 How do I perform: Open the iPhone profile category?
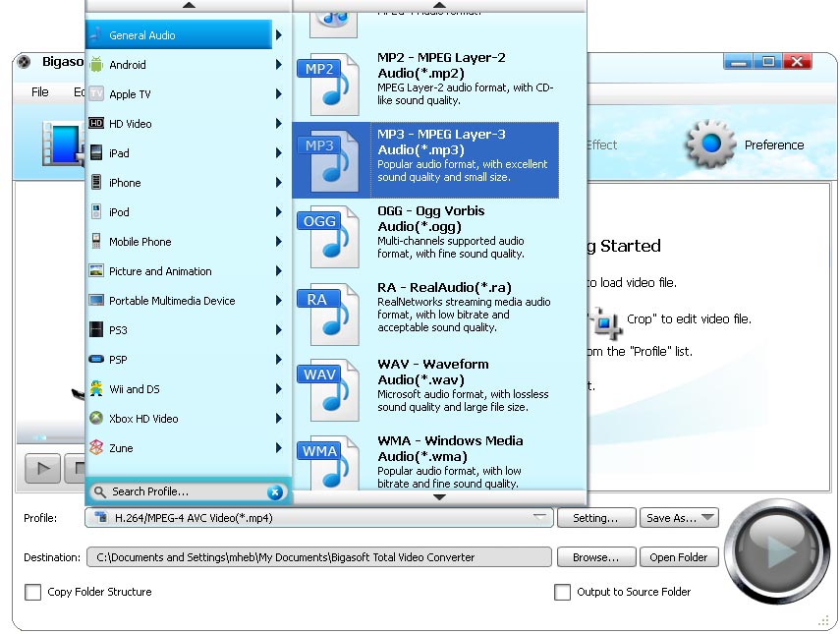186,182
